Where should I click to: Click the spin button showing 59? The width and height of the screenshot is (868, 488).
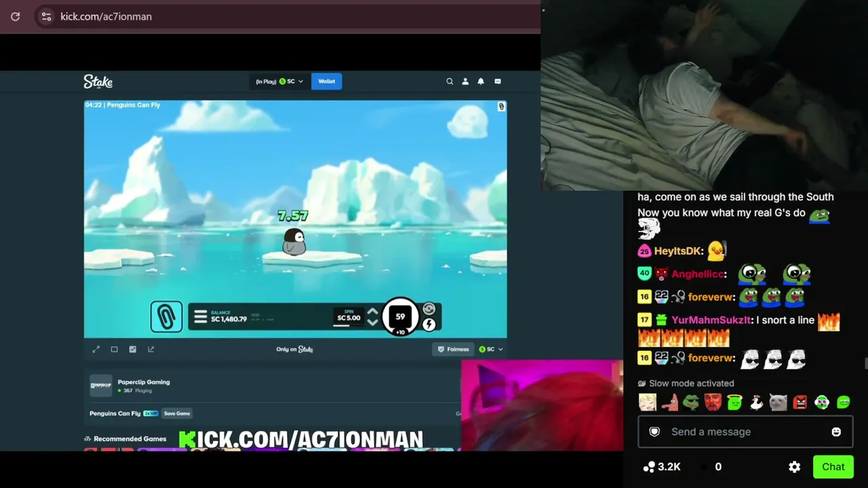click(x=400, y=317)
